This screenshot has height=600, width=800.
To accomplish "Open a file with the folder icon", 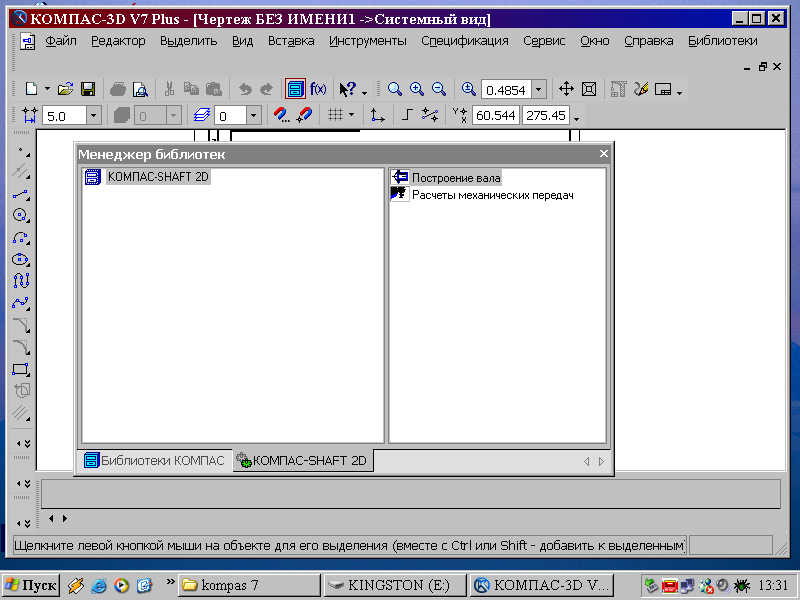I will [x=65, y=89].
